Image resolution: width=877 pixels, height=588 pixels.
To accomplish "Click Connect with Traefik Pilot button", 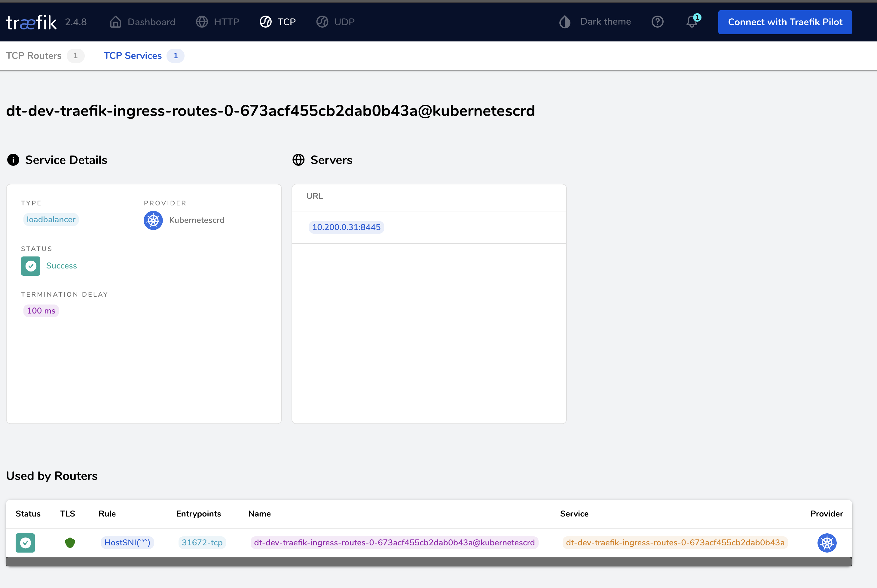I will click(x=785, y=22).
